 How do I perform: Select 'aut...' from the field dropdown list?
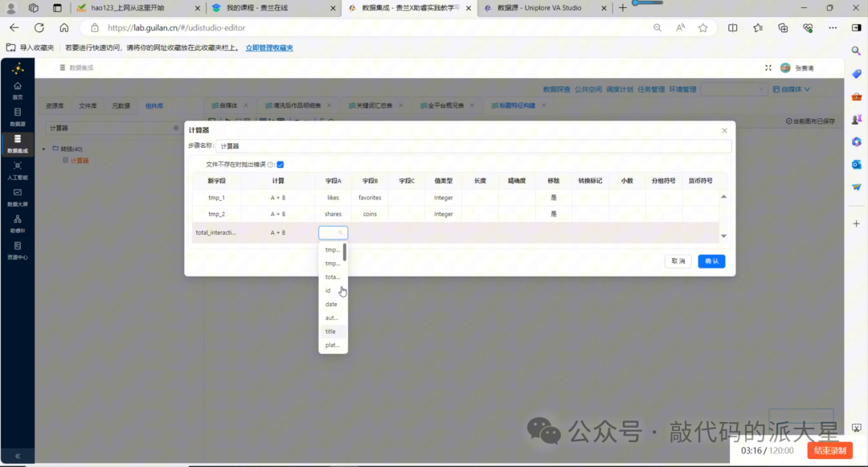pos(332,317)
